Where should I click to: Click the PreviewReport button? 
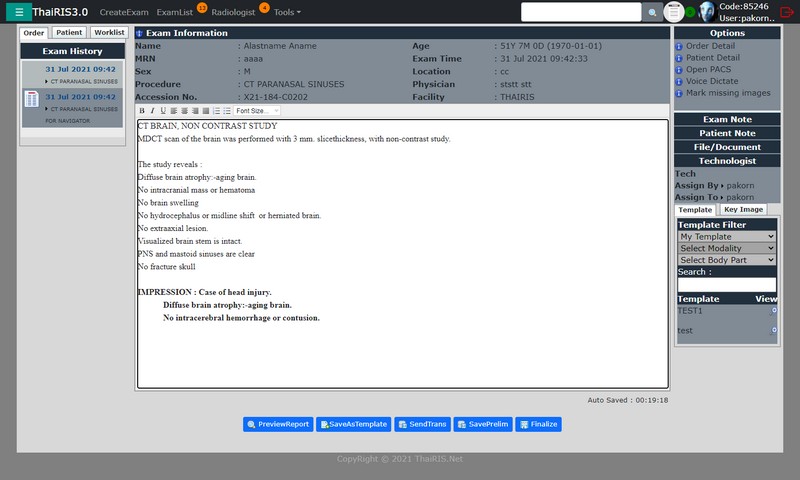(278, 424)
